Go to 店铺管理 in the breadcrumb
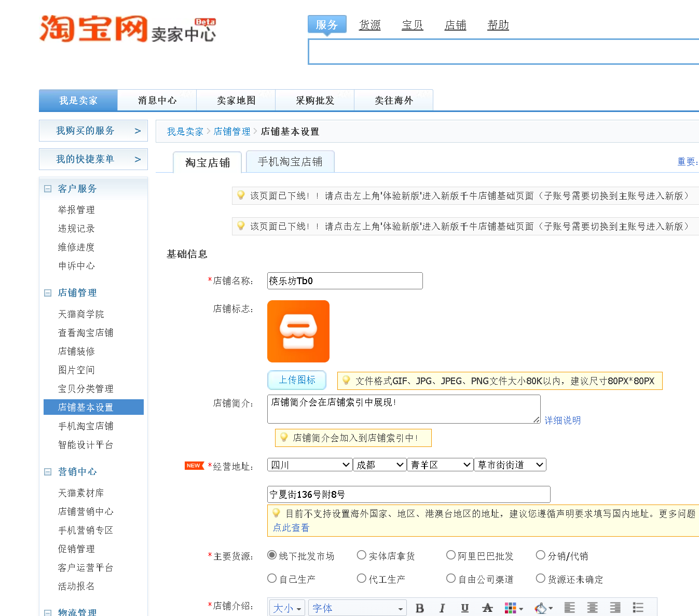 [232, 131]
